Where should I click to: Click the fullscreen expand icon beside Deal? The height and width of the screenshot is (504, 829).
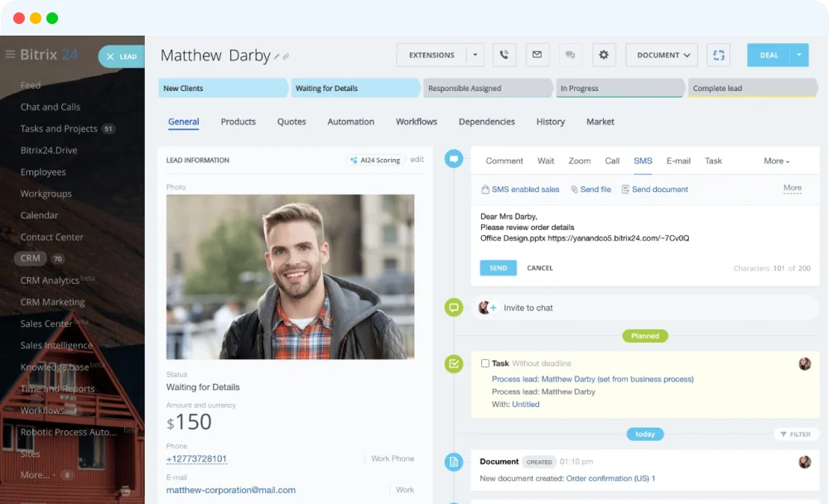[719, 55]
